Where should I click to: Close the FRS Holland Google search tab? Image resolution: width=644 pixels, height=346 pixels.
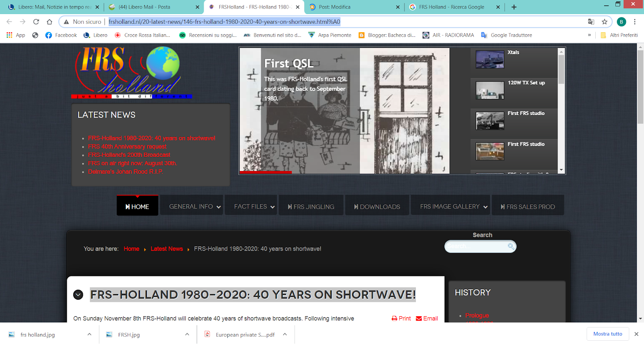tap(498, 7)
